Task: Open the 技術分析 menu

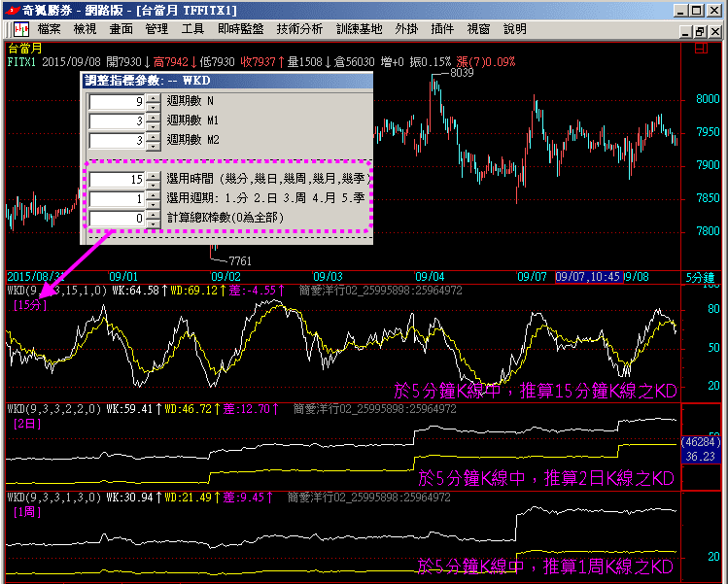Action: click(x=299, y=29)
